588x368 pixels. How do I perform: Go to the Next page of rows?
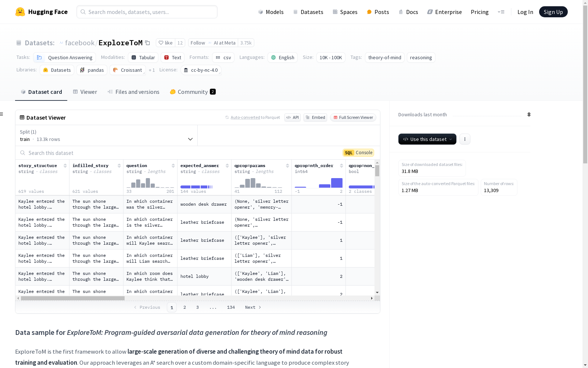click(253, 307)
